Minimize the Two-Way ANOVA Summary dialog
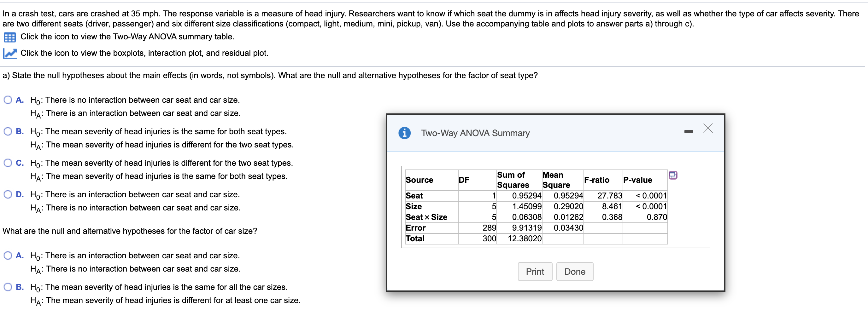The height and width of the screenshot is (310, 868). click(689, 131)
